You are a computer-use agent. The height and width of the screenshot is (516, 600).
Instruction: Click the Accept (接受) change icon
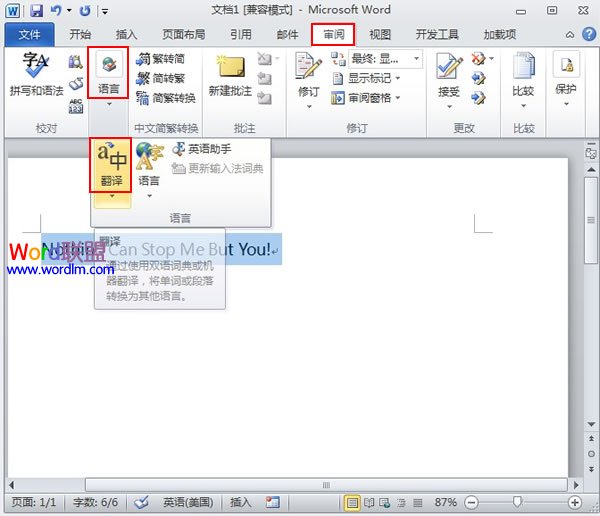tap(449, 66)
